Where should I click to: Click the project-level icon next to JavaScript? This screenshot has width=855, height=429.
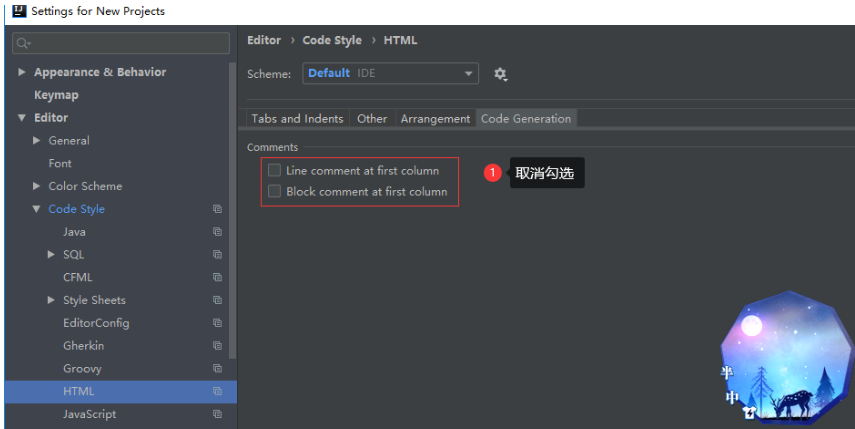click(x=217, y=414)
